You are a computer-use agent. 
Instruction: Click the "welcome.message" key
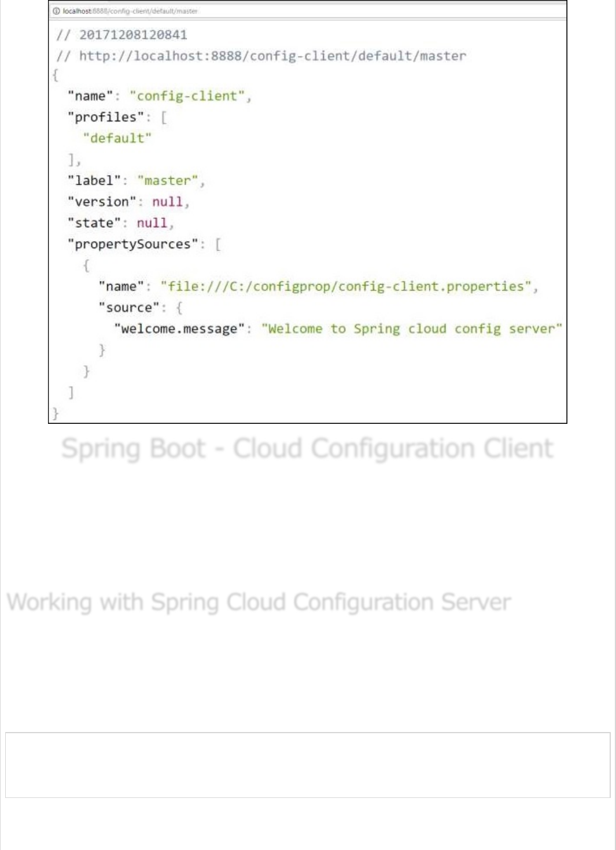coord(179,329)
